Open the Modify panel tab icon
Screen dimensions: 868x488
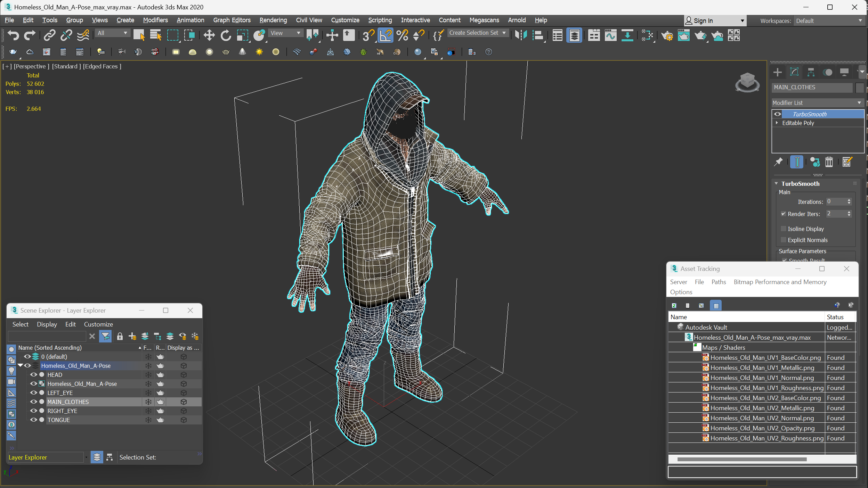point(794,72)
